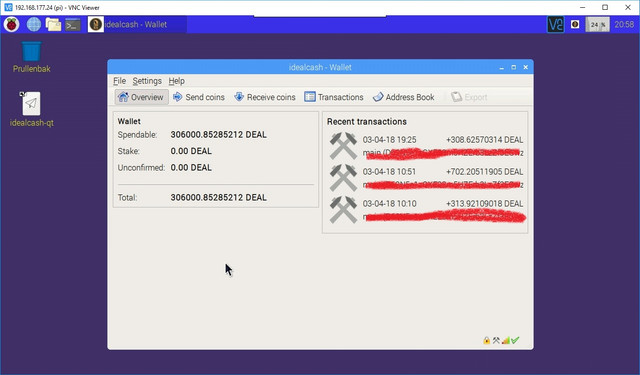
Task: Switch to the Overview tab
Action: tap(141, 97)
